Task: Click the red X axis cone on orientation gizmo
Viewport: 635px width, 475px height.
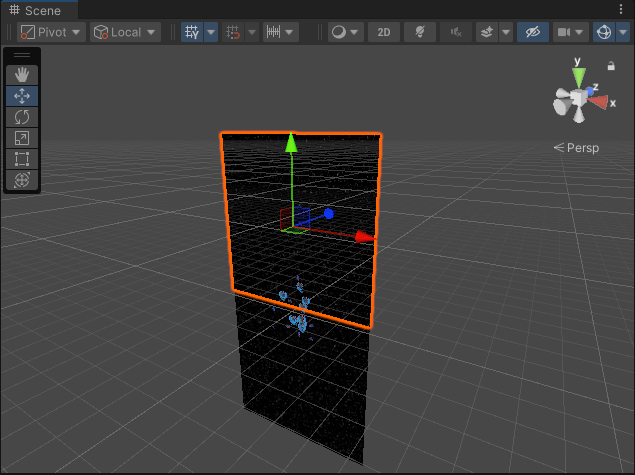Action: [599, 101]
